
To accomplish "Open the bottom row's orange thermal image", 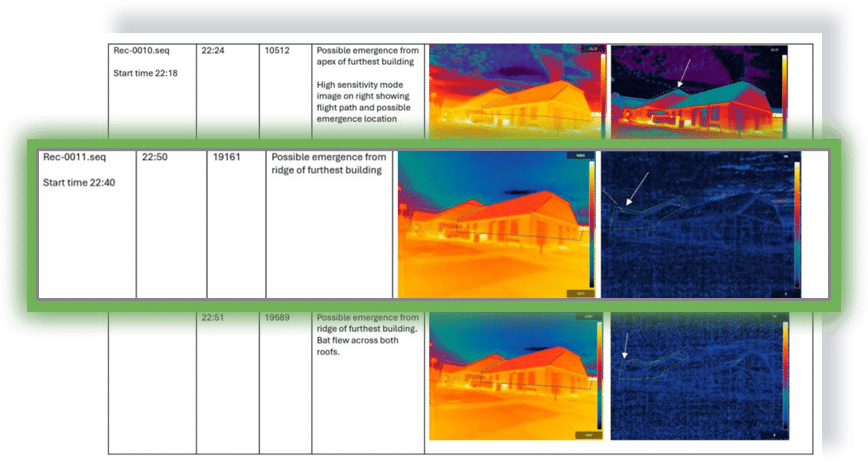I will click(x=516, y=376).
